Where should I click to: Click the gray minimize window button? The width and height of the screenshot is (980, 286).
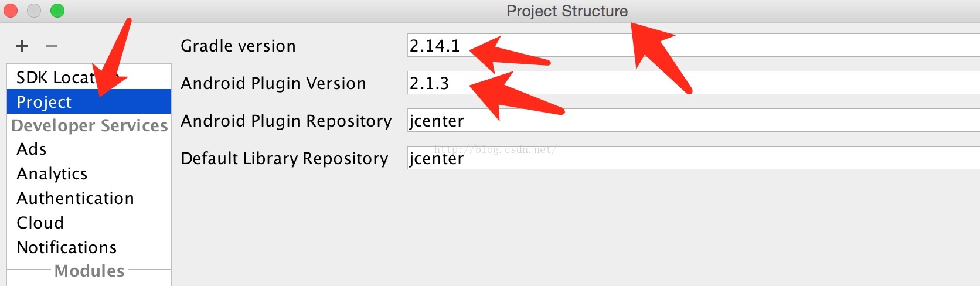tap(34, 11)
